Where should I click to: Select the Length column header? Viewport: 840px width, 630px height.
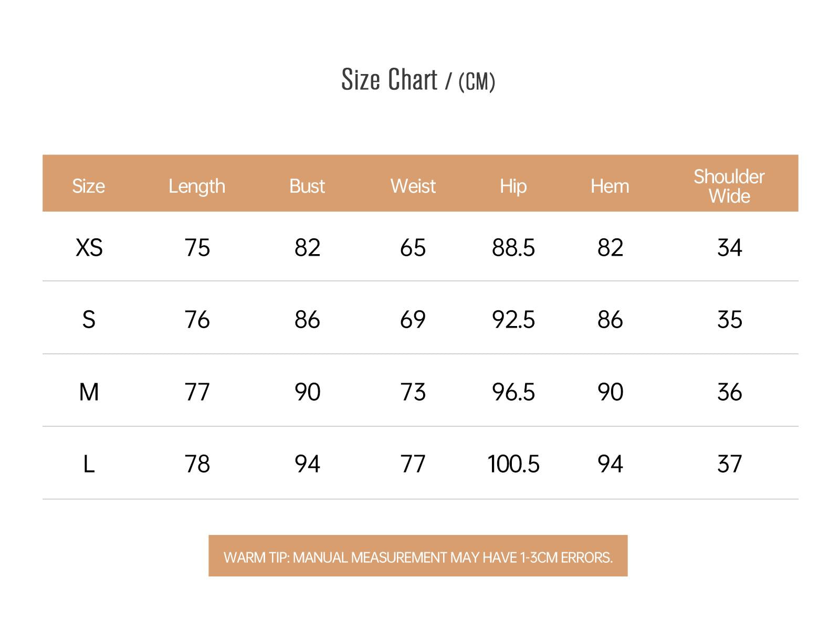[197, 187]
